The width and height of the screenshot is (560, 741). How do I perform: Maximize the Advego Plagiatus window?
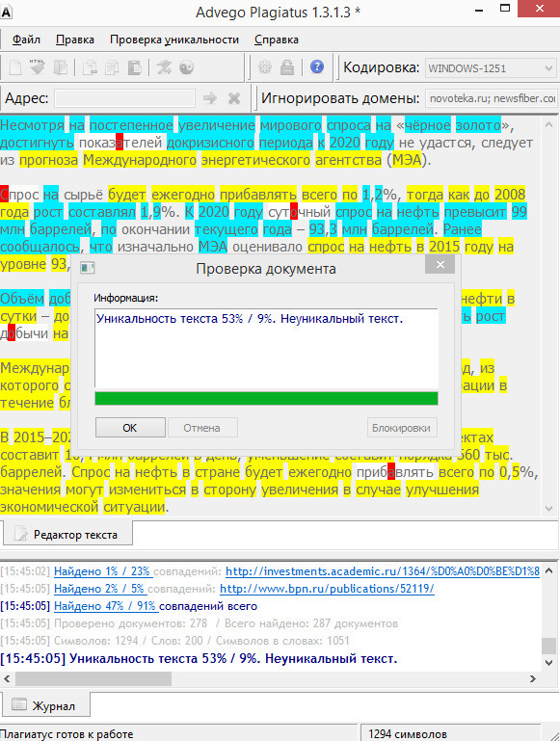505,9
